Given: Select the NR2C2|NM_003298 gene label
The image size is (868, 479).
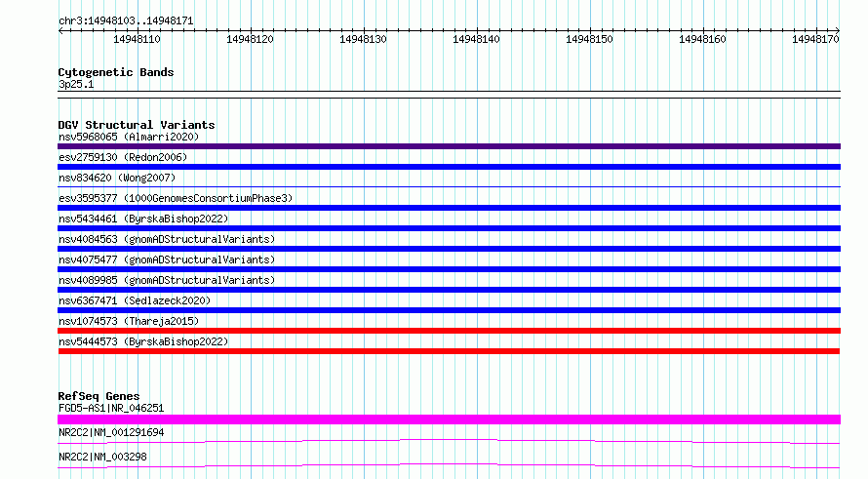Looking at the screenshot, I should tap(102, 457).
